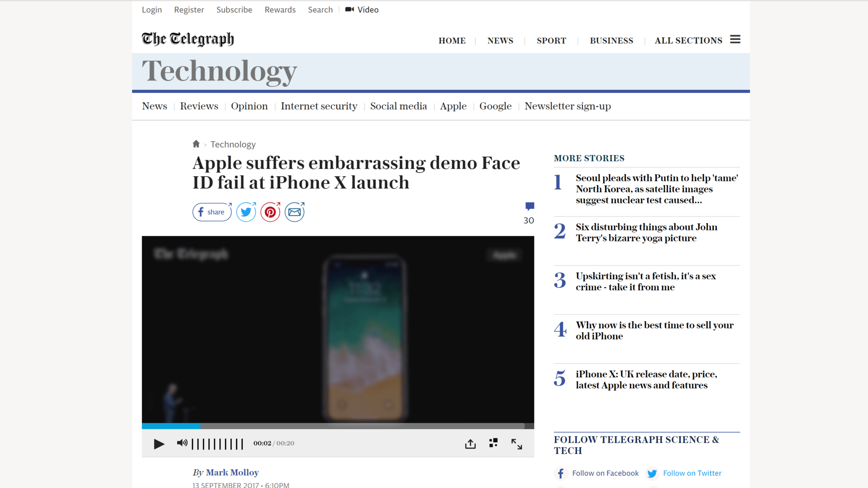Adjust the video volume bars
This screenshot has height=488, width=868.
pos(217,444)
